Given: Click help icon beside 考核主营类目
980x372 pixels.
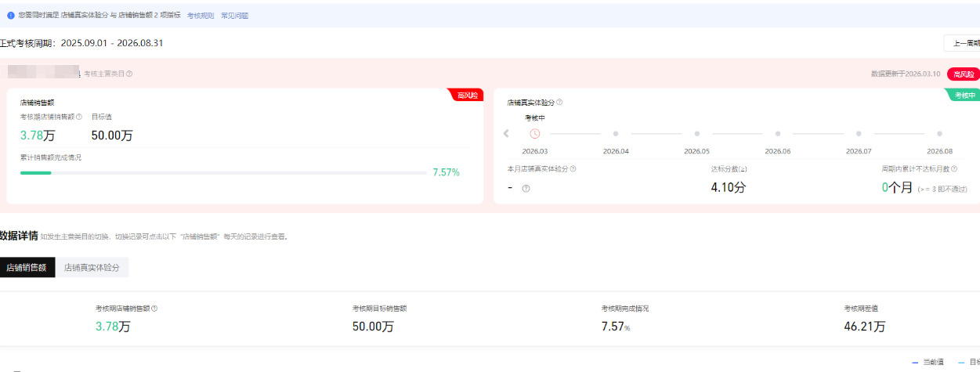Looking at the screenshot, I should (129, 74).
